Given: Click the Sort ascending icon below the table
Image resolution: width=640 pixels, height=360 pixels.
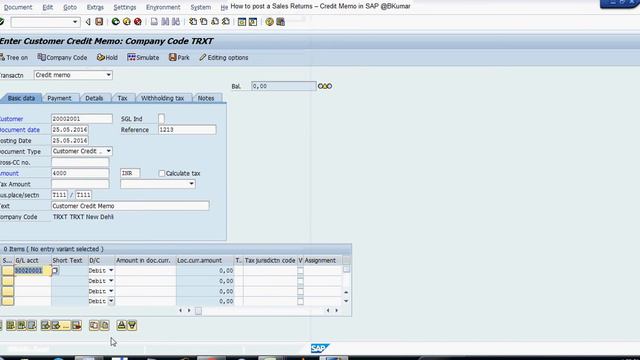Looking at the screenshot, I should pyautogui.click(x=121, y=325).
